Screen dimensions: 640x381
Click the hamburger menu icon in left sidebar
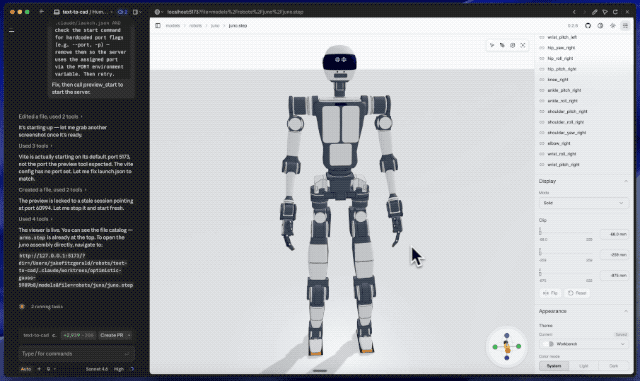coord(11,31)
